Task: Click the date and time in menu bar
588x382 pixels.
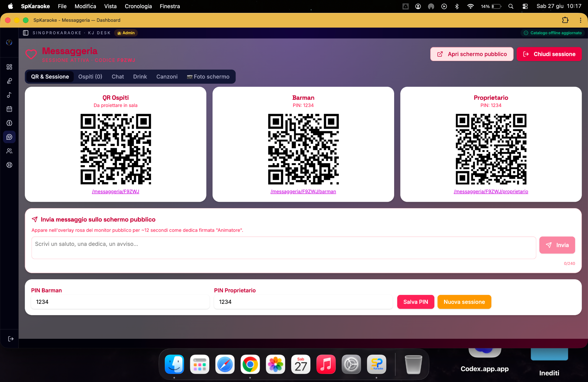Action: point(559,6)
